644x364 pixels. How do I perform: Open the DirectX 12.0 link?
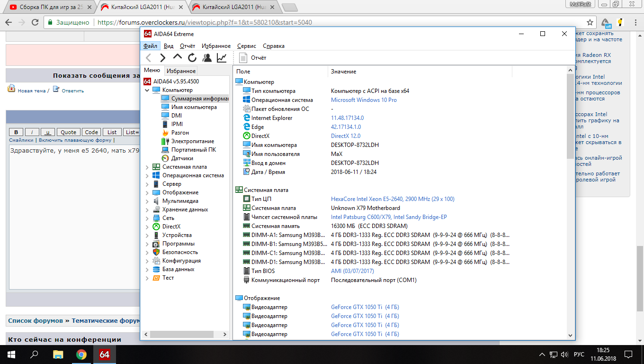(x=346, y=136)
